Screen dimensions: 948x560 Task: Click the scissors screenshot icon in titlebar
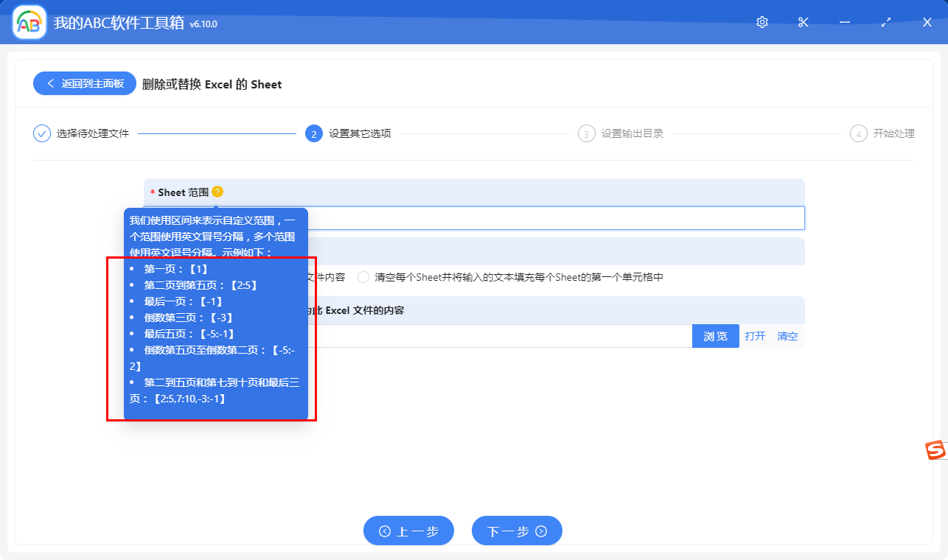coord(803,22)
